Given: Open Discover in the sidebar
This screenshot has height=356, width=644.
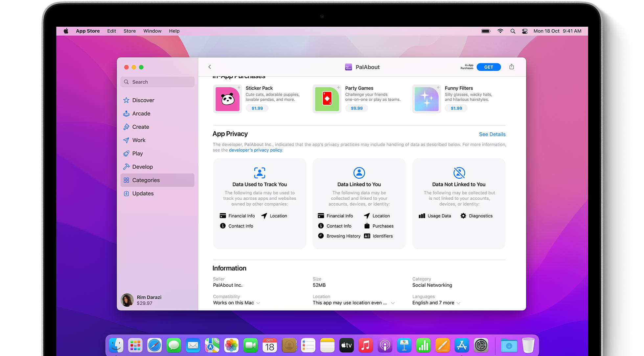Looking at the screenshot, I should point(143,100).
